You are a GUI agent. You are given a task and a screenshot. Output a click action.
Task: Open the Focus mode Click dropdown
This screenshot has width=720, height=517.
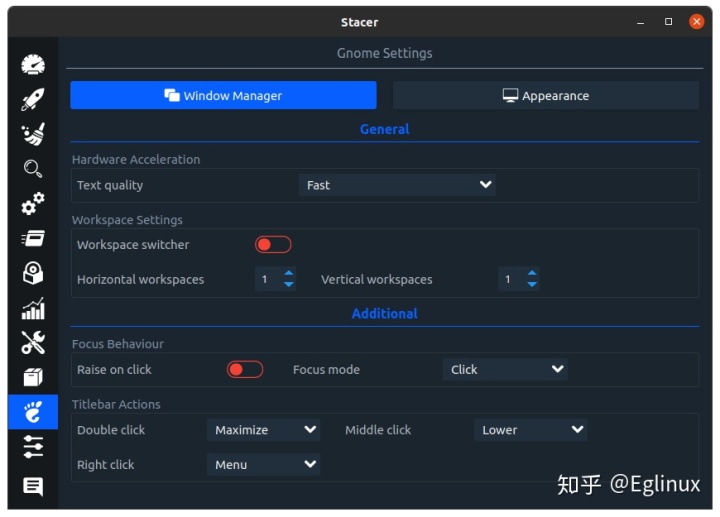click(x=505, y=370)
